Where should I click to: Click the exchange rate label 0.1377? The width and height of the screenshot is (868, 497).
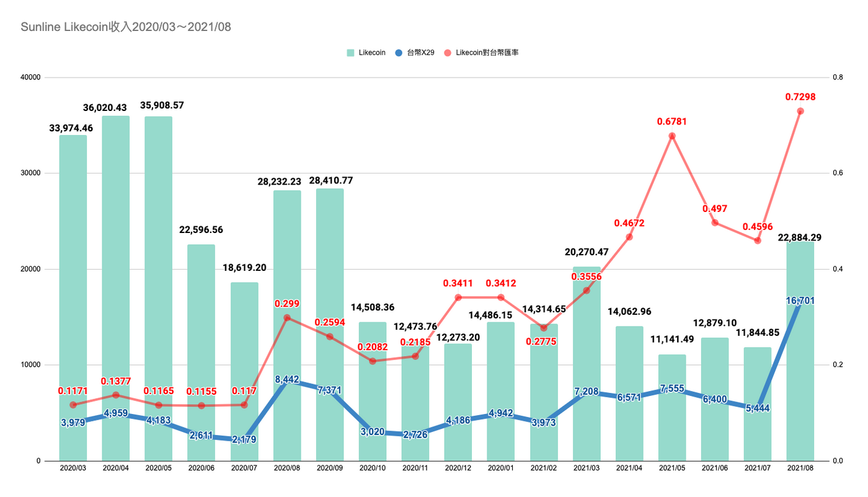115,380
